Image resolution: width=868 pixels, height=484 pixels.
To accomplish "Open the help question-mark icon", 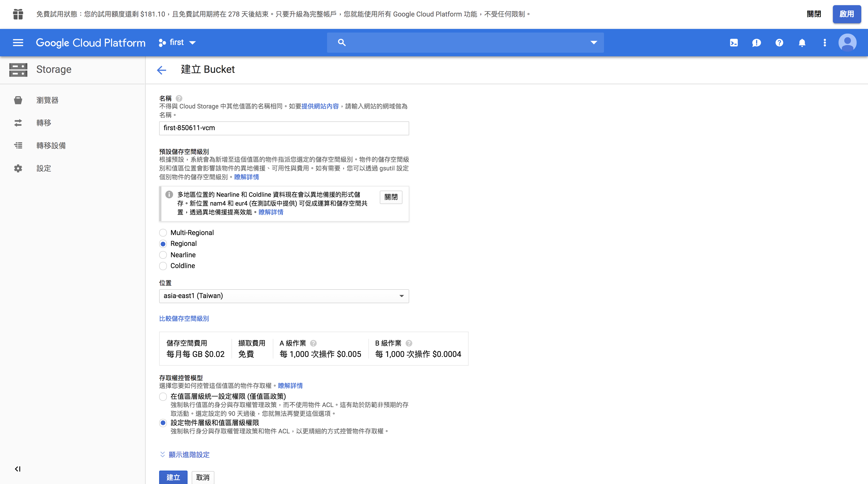I will tap(779, 42).
